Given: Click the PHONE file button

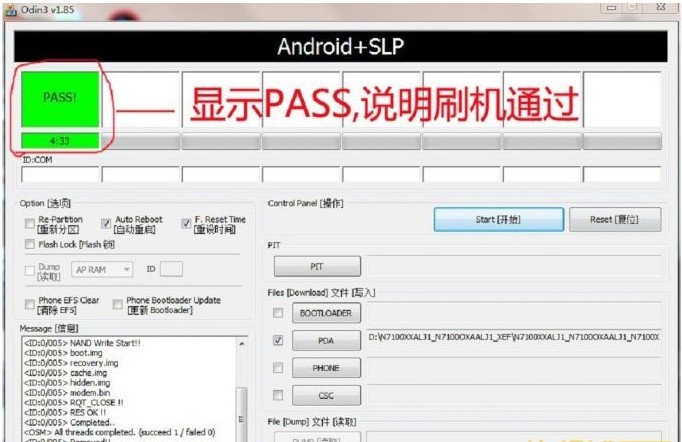Looking at the screenshot, I should click(x=326, y=368).
